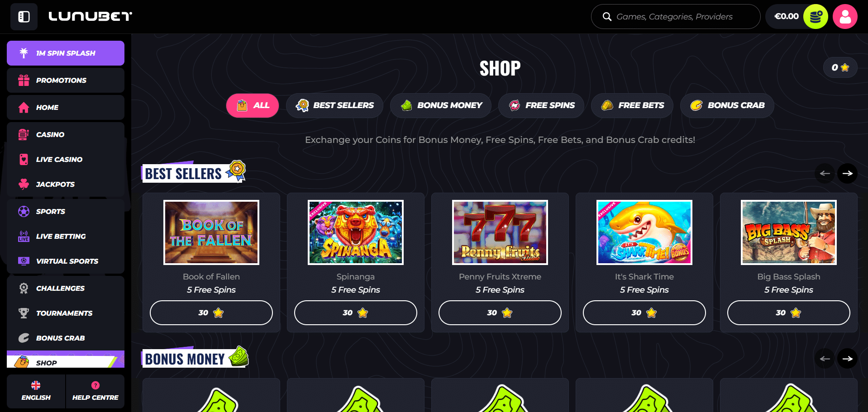Click the Lunubet logo
The image size is (868, 412).
(x=90, y=17)
